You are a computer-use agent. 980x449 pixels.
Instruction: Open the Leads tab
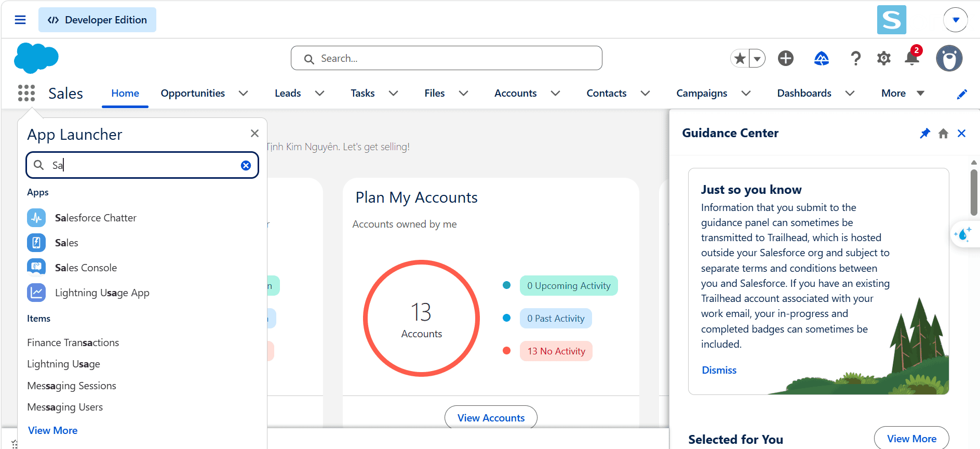click(x=288, y=93)
